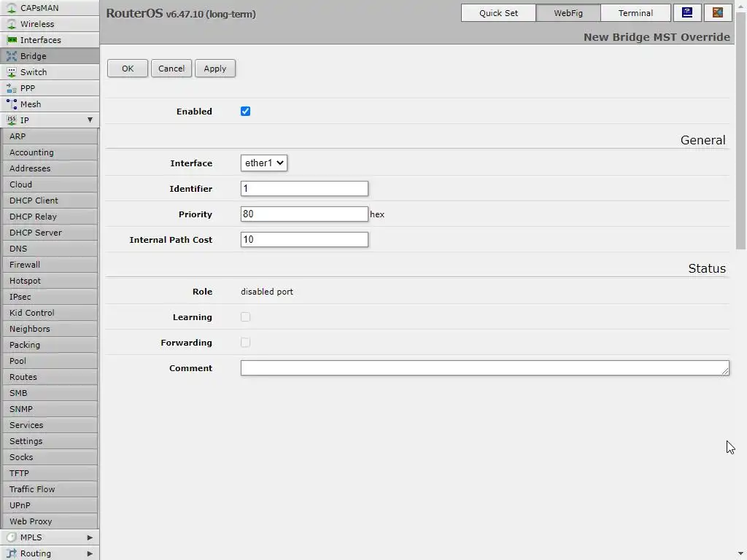Open the SNMP menu item
The image size is (747, 560).
[50, 409]
